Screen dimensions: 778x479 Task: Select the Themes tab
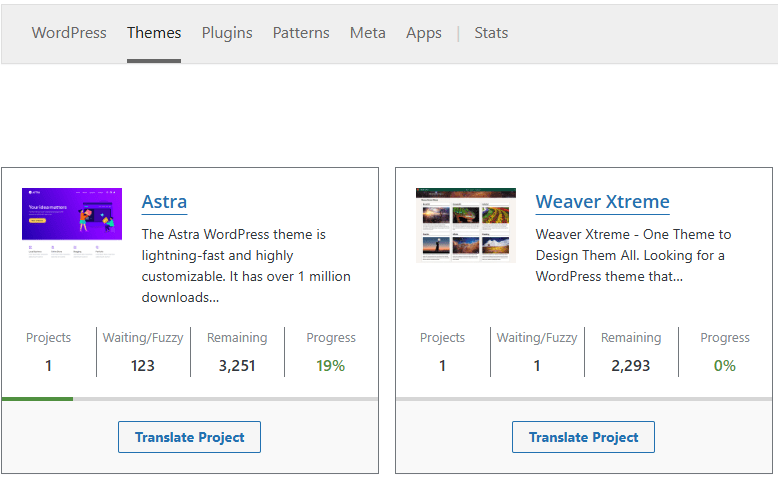154,33
